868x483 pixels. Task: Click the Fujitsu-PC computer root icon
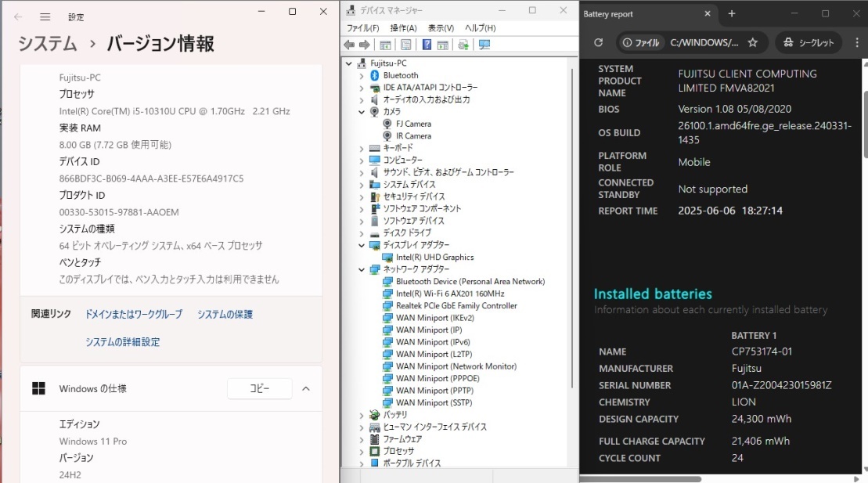[x=362, y=63]
